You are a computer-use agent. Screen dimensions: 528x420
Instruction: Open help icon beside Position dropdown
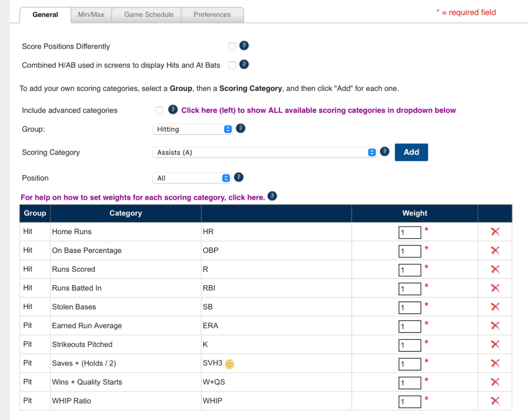pyautogui.click(x=239, y=177)
